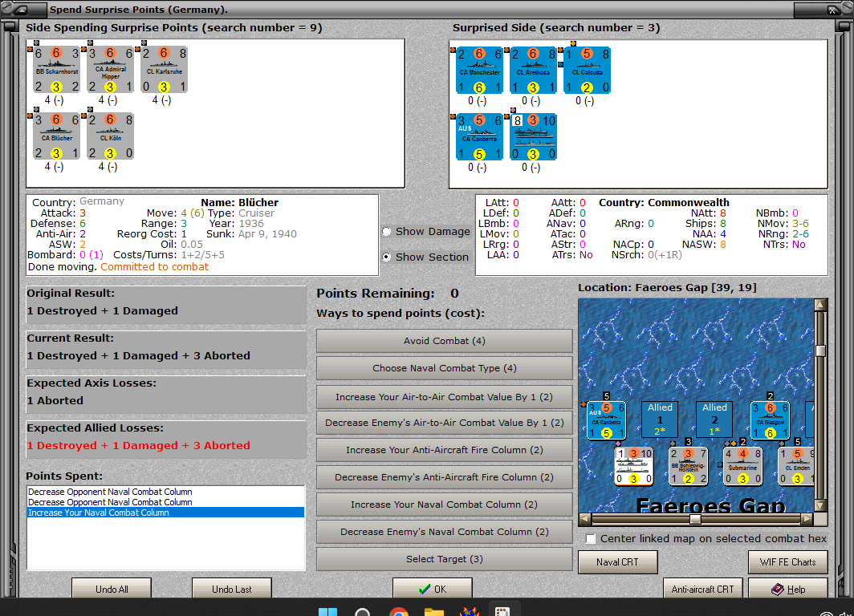Confirm with the OK button
This screenshot has width=854, height=616.
[433, 589]
